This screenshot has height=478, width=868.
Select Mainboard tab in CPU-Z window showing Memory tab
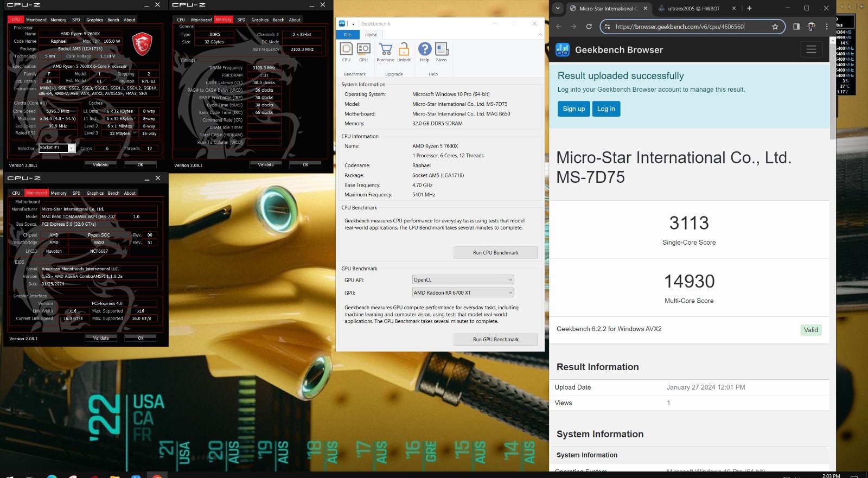pos(201,20)
